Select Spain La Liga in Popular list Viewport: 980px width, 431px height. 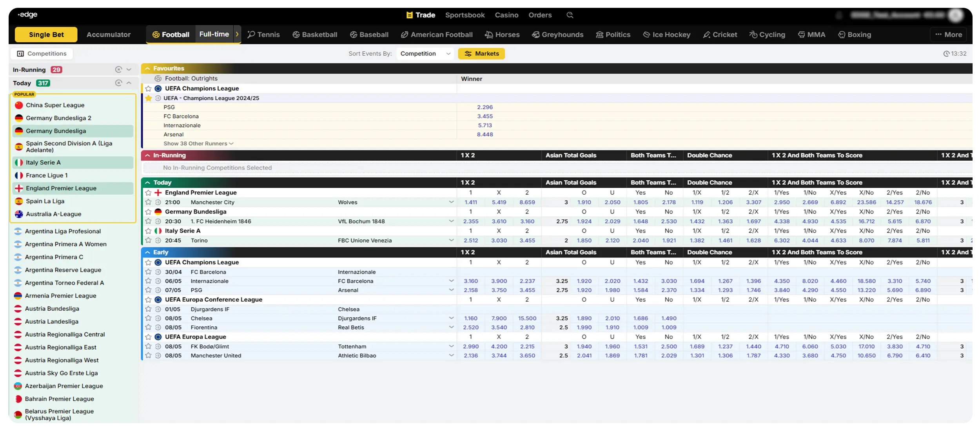[73, 201]
